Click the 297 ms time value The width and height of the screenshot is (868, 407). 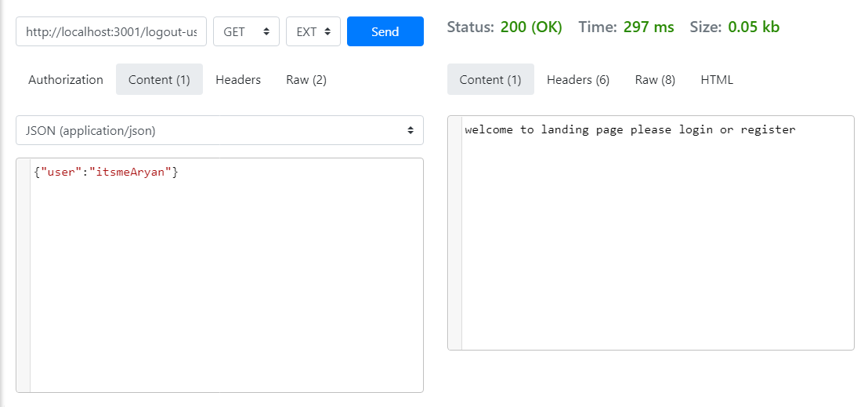point(649,27)
